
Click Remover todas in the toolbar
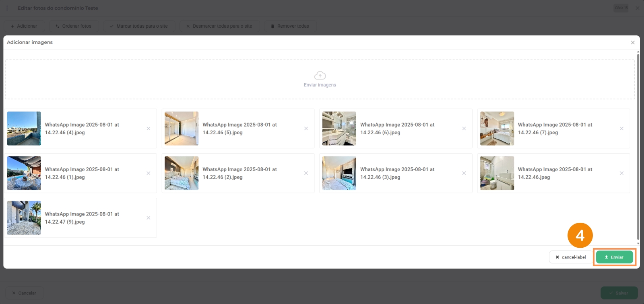pos(290,26)
